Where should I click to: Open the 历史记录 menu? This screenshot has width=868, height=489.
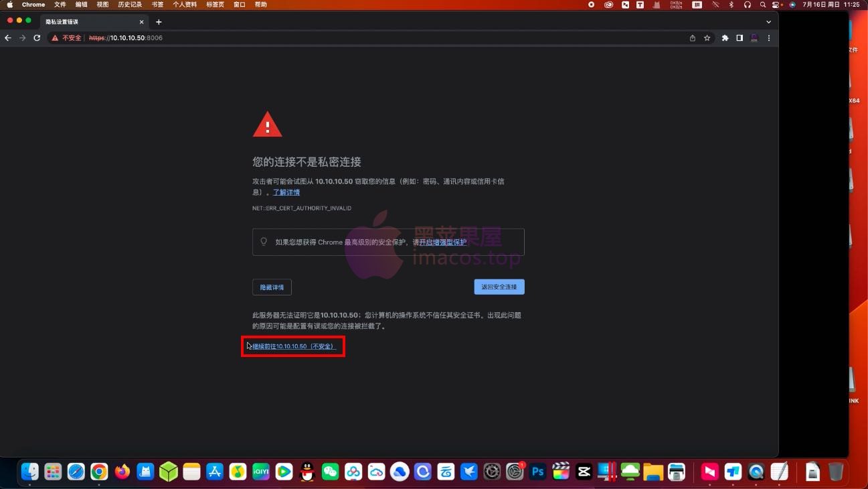click(130, 5)
